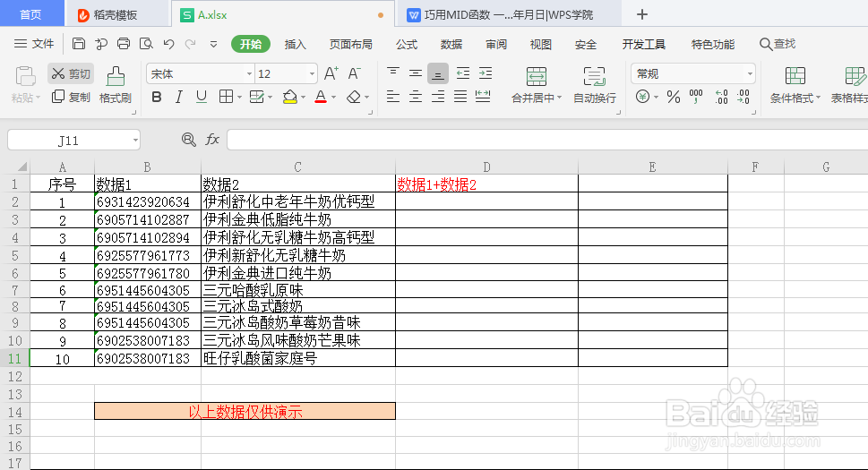Toggle Italic formatting
Viewport: 868px width, 470px height.
pyautogui.click(x=179, y=98)
